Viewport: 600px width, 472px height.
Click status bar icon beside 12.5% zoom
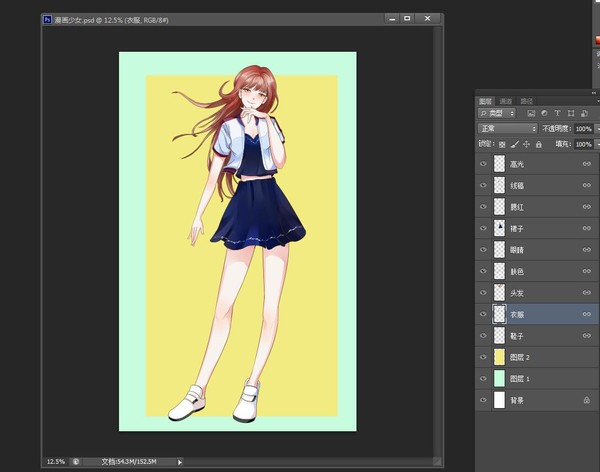pyautogui.click(x=76, y=462)
